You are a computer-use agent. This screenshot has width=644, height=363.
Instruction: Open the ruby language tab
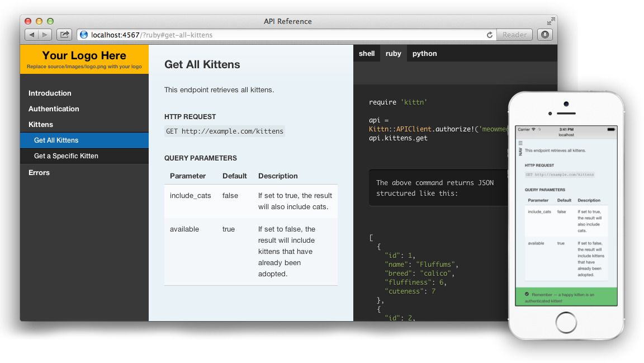pyautogui.click(x=393, y=53)
